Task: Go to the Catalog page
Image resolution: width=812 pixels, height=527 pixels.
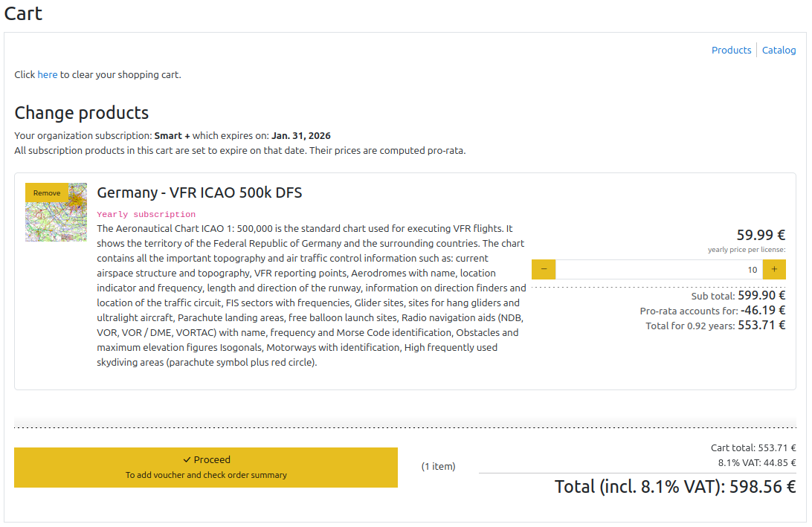Action: click(x=779, y=51)
